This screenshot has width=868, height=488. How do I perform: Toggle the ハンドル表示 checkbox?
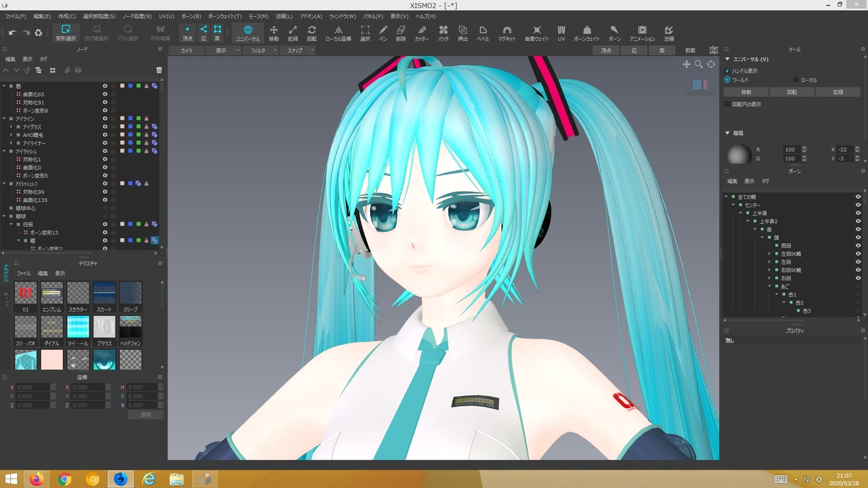point(728,70)
